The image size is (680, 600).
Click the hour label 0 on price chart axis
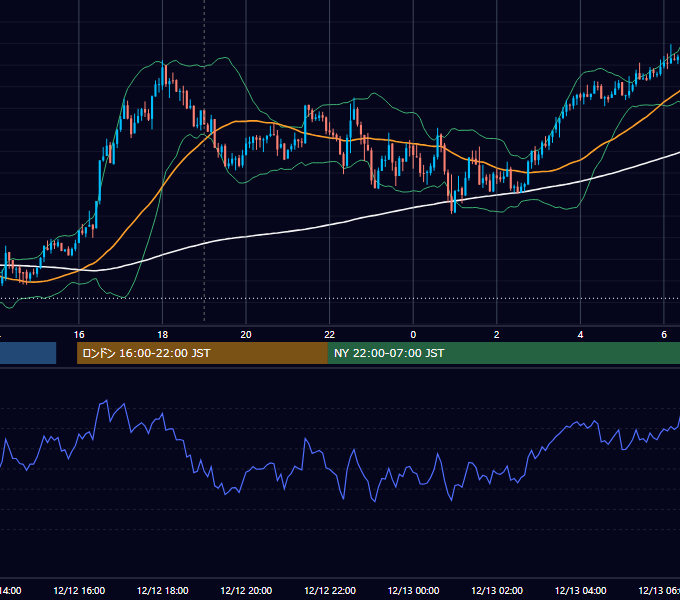click(x=413, y=335)
